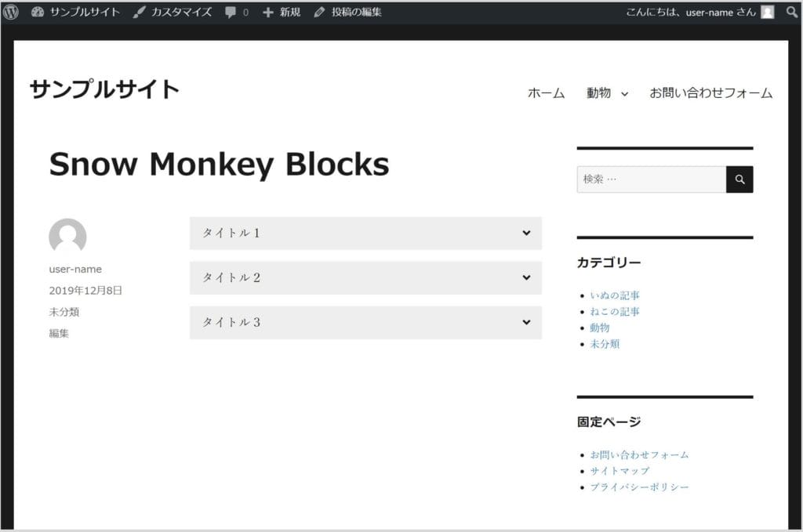The width and height of the screenshot is (803, 532).
Task: Open the カスタマイズ brush icon link
Action: coord(139,13)
